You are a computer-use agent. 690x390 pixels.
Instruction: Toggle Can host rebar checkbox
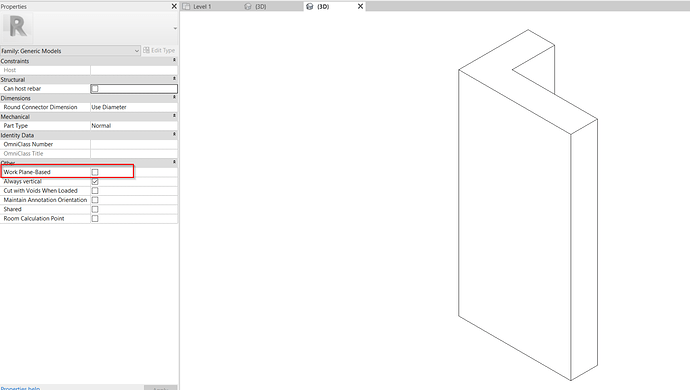click(95, 88)
